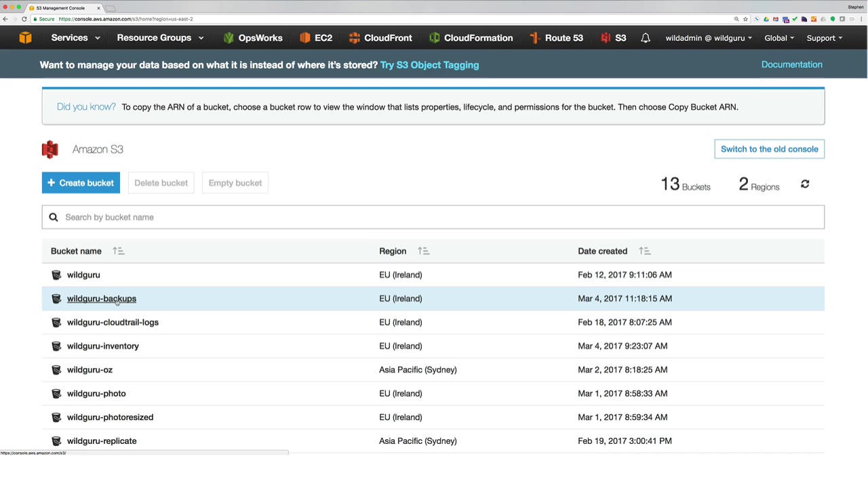Close the S3 Management Console tab
This screenshot has width=868, height=488.
(98, 8)
